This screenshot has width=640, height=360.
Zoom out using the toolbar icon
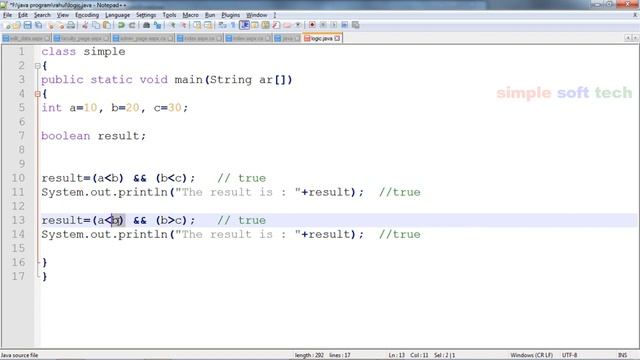pyautogui.click(x=184, y=25)
